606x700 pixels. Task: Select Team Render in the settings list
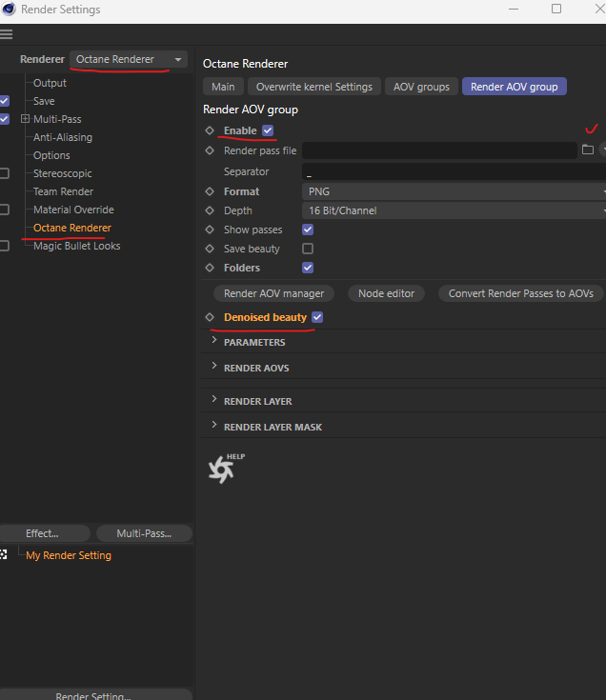pos(63,191)
